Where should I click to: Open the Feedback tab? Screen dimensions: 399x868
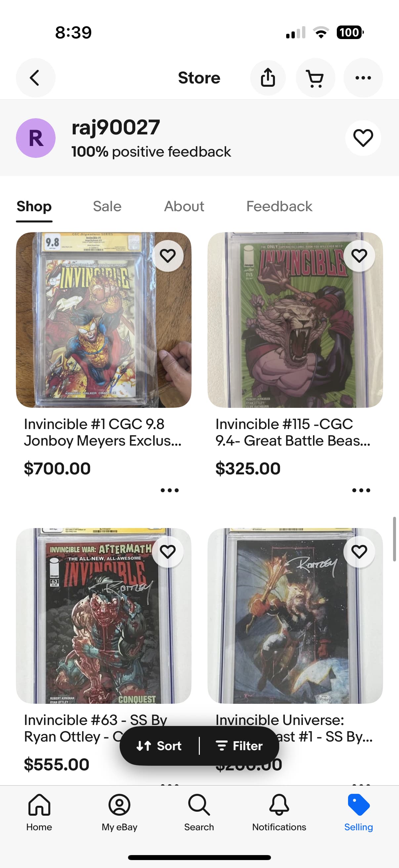pos(279,206)
